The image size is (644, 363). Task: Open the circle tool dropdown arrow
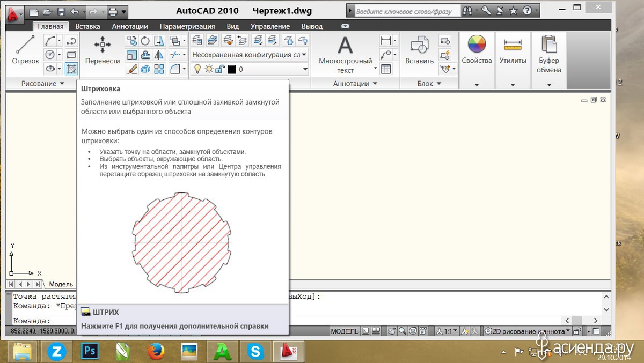pos(59,55)
